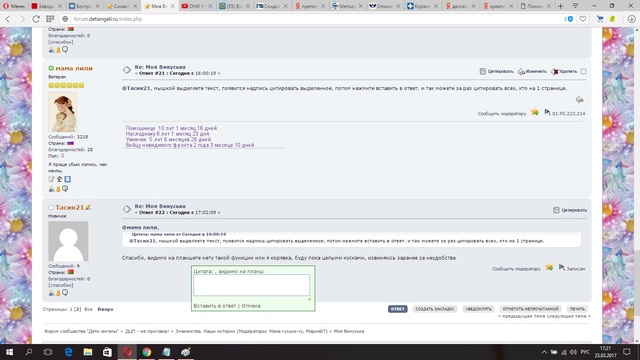Open 'ДЦП - не приговор!' breadcrumb link
The width and height of the screenshot is (640, 360).
(x=147, y=331)
